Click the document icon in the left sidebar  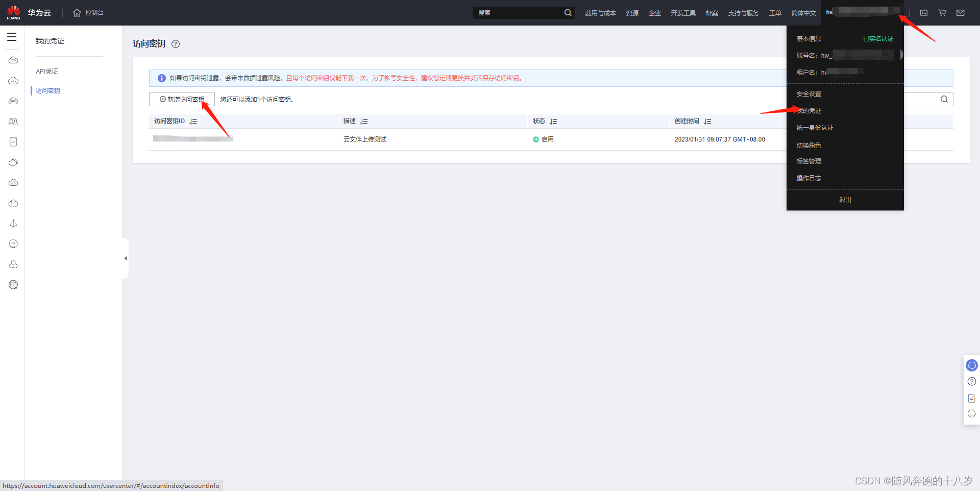pos(13,142)
